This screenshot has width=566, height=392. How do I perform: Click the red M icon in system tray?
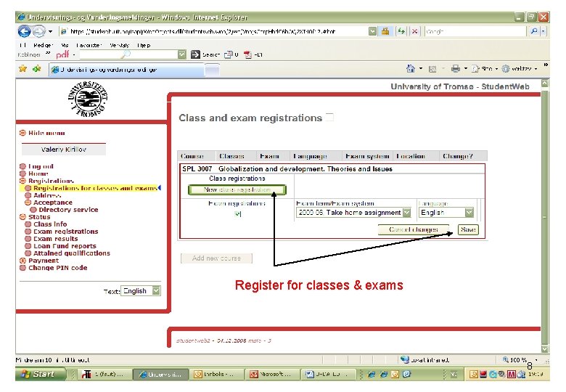pos(511,375)
